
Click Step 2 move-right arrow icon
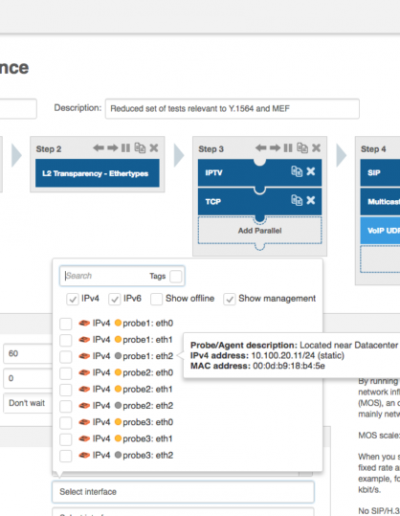tap(113, 148)
